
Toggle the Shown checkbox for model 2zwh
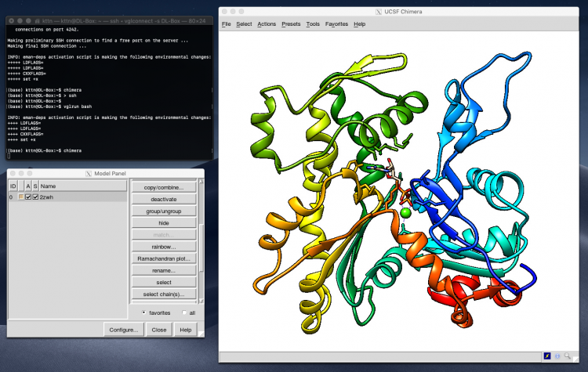(x=35, y=197)
